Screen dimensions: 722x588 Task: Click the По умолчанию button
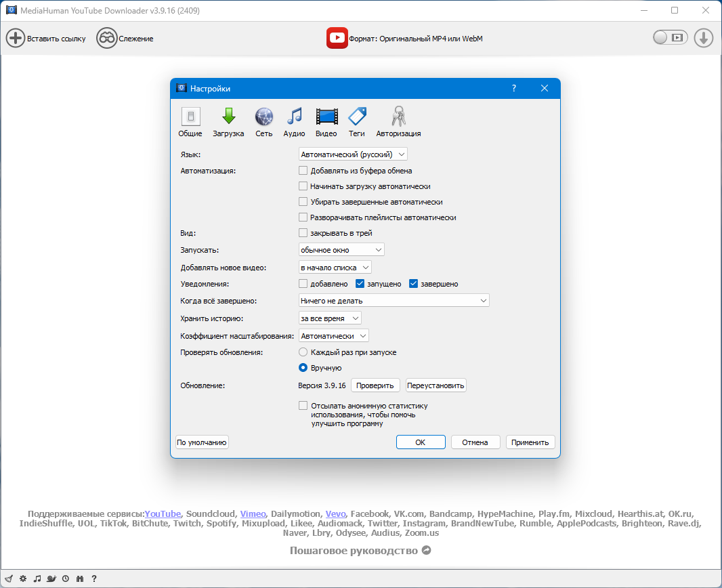click(x=202, y=442)
